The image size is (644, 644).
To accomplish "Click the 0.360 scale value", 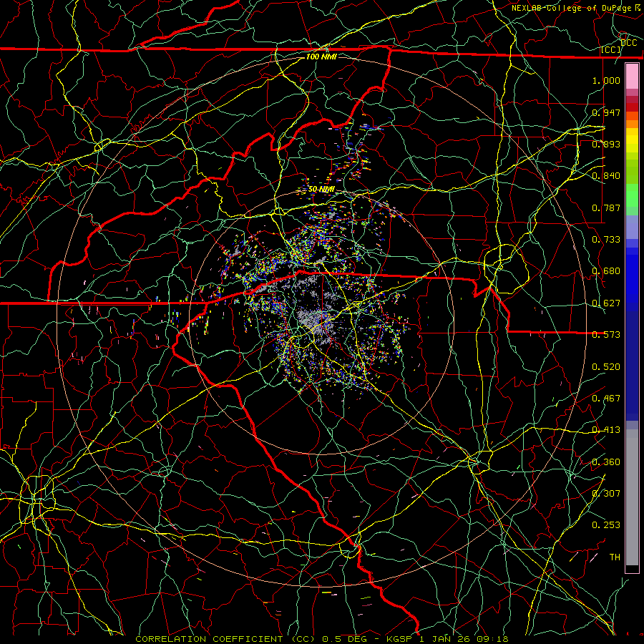I will point(606,462).
